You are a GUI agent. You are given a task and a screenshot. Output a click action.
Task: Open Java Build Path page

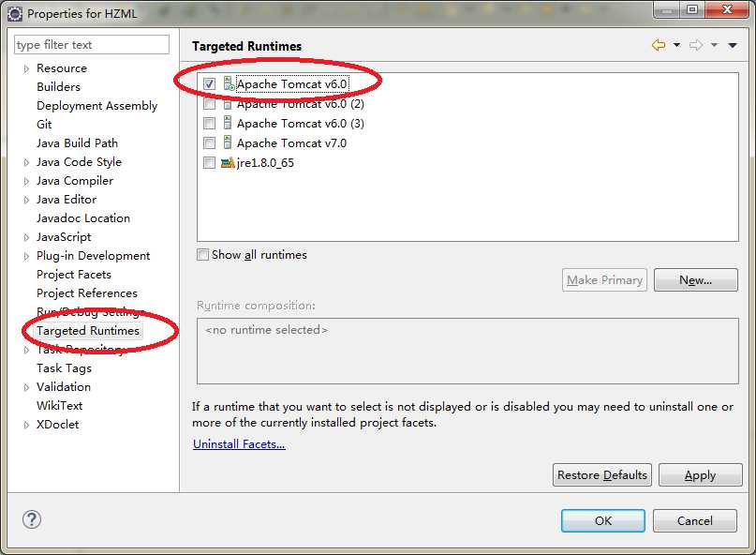point(77,143)
